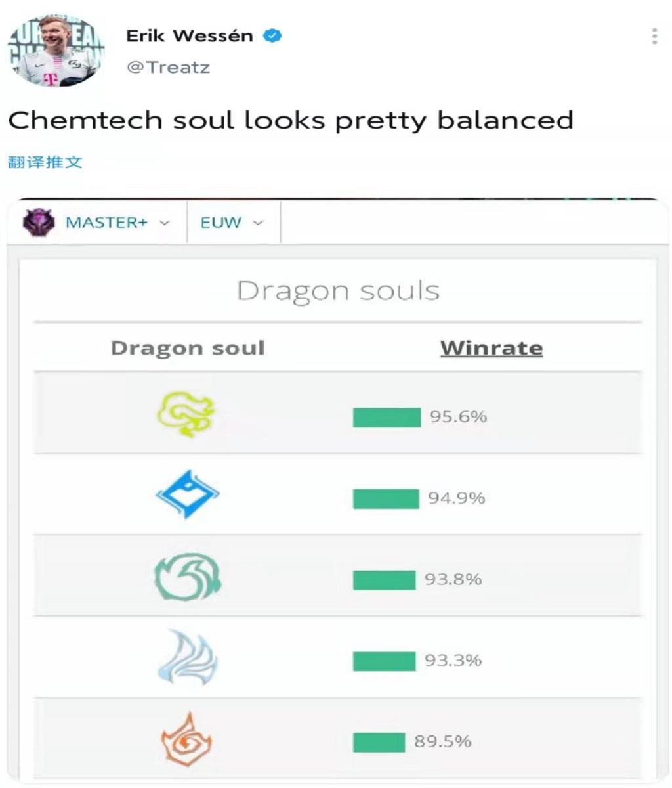Select the orange Infernal soul icon
Viewport: 672px width, 788px height.
[187, 740]
